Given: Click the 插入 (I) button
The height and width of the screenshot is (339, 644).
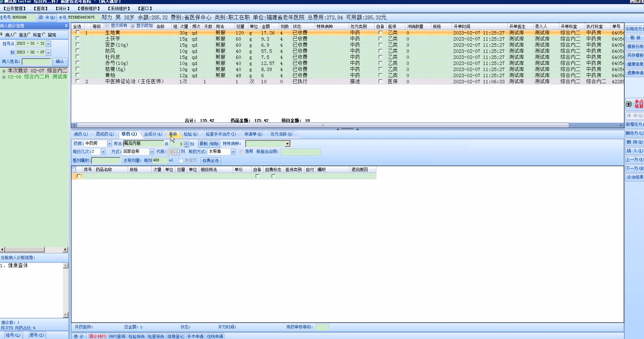Looking at the screenshot, I should [x=635, y=151].
